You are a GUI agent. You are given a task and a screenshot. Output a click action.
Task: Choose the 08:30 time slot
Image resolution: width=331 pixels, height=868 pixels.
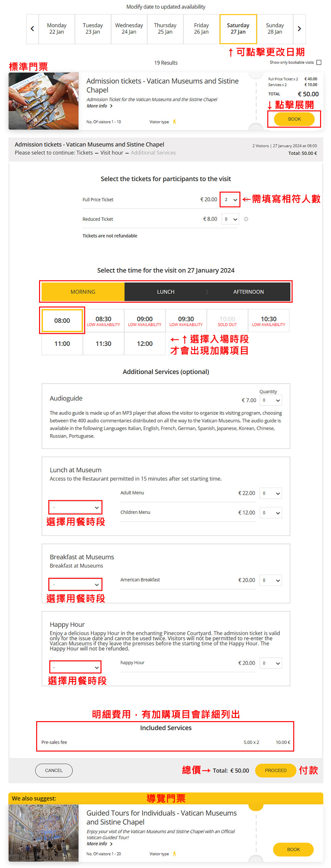click(x=104, y=321)
